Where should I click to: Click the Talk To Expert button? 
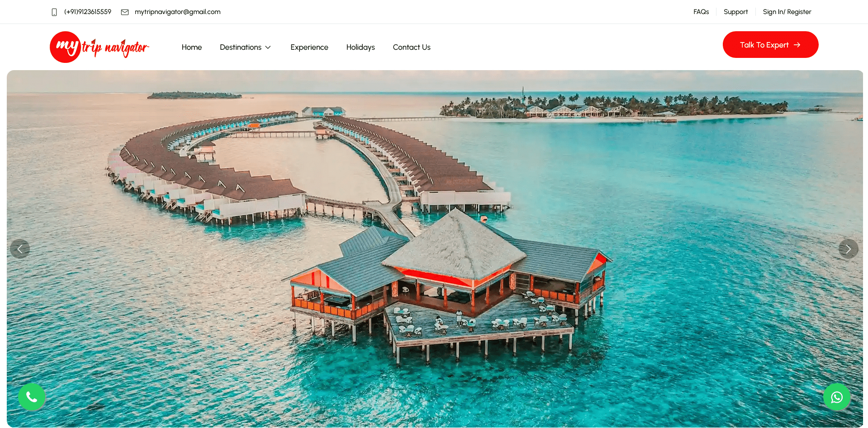(770, 45)
